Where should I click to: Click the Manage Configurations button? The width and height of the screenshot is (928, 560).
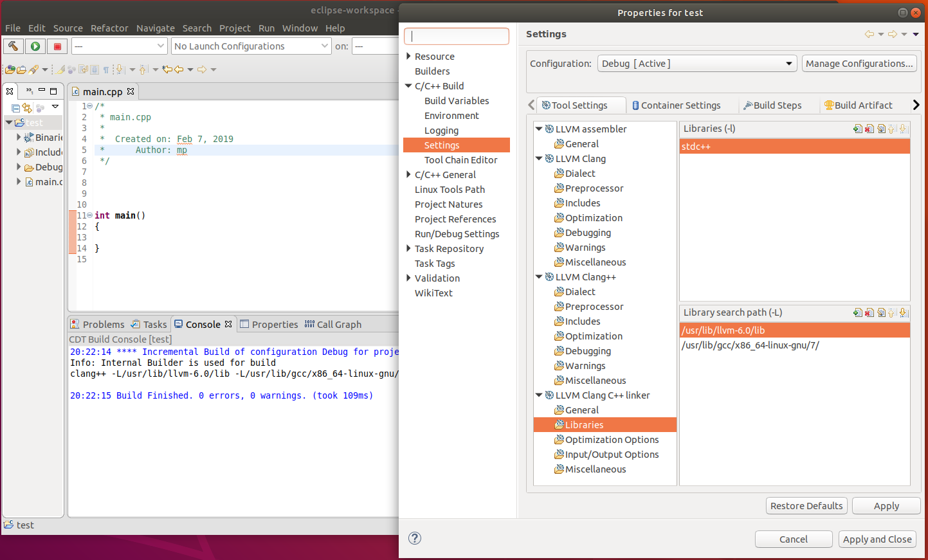pyautogui.click(x=859, y=64)
